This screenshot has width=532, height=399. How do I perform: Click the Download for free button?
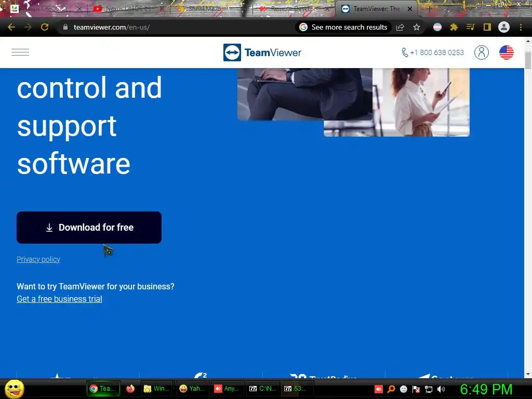pos(89,228)
